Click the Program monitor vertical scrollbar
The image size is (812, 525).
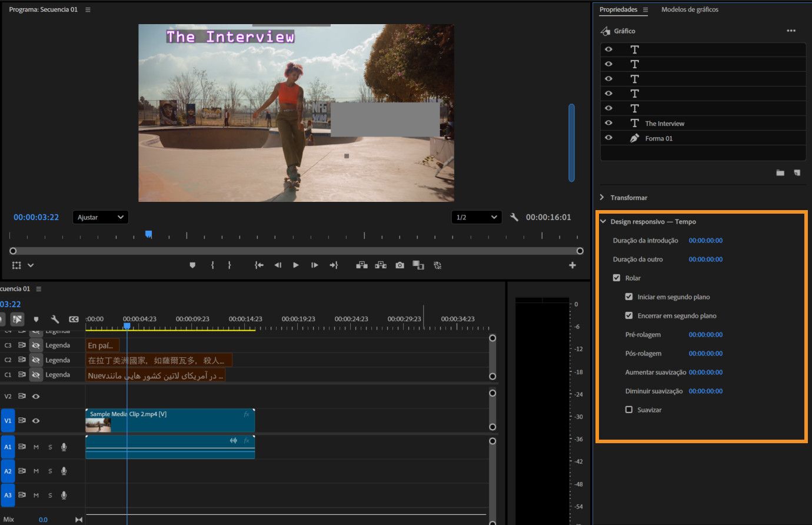[x=571, y=142]
